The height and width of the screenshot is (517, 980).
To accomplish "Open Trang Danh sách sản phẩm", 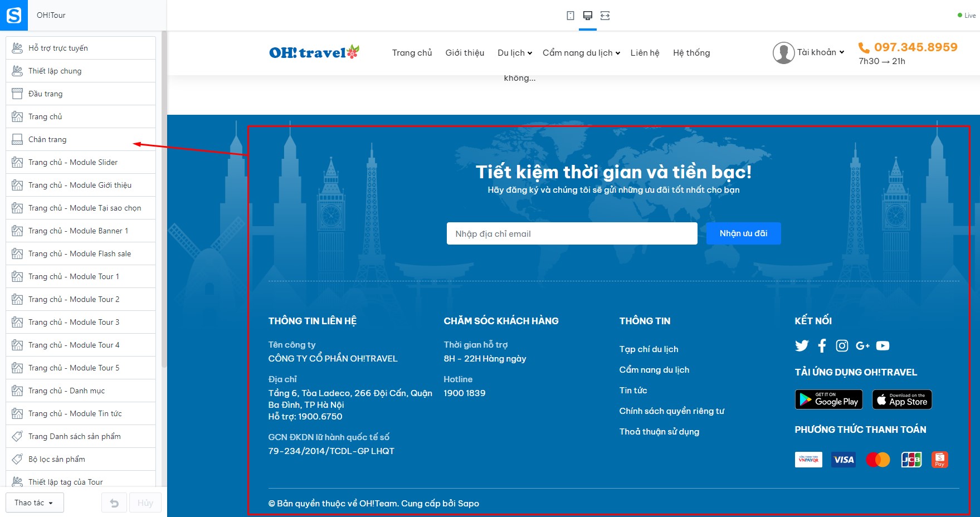I will [x=81, y=436].
